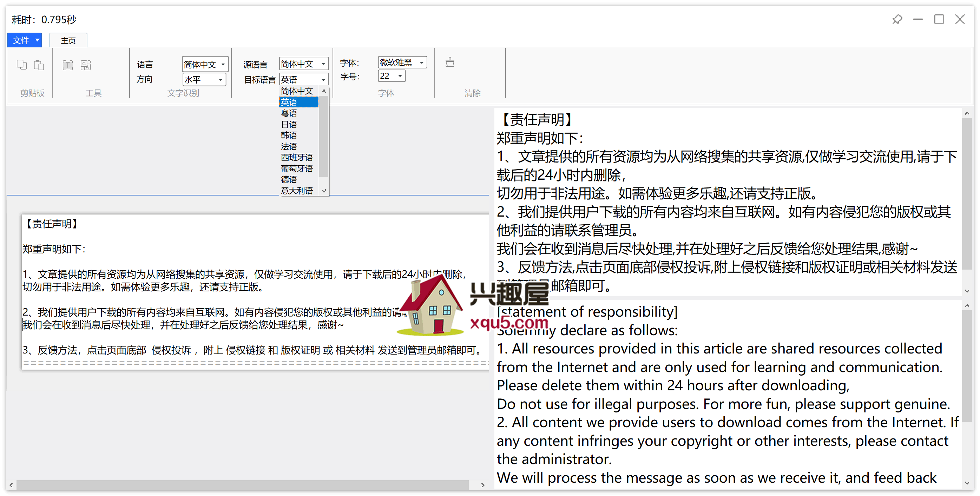
Task: Switch to the 主页 tab
Action: tap(68, 40)
